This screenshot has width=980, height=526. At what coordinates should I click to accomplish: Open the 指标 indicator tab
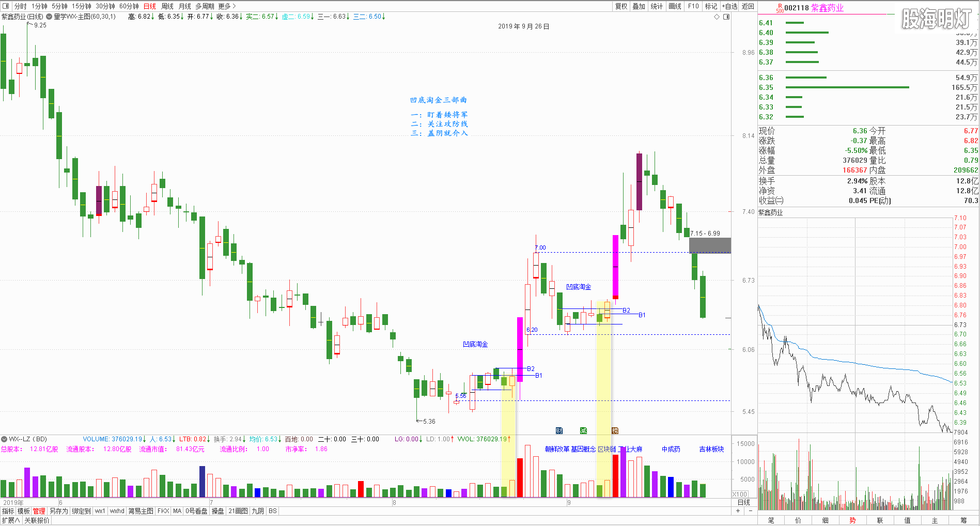point(8,511)
